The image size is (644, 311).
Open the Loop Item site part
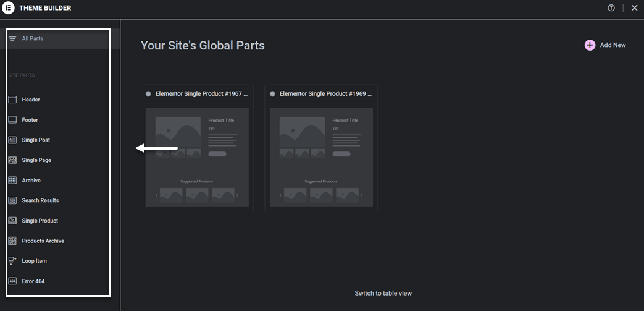[x=35, y=261]
